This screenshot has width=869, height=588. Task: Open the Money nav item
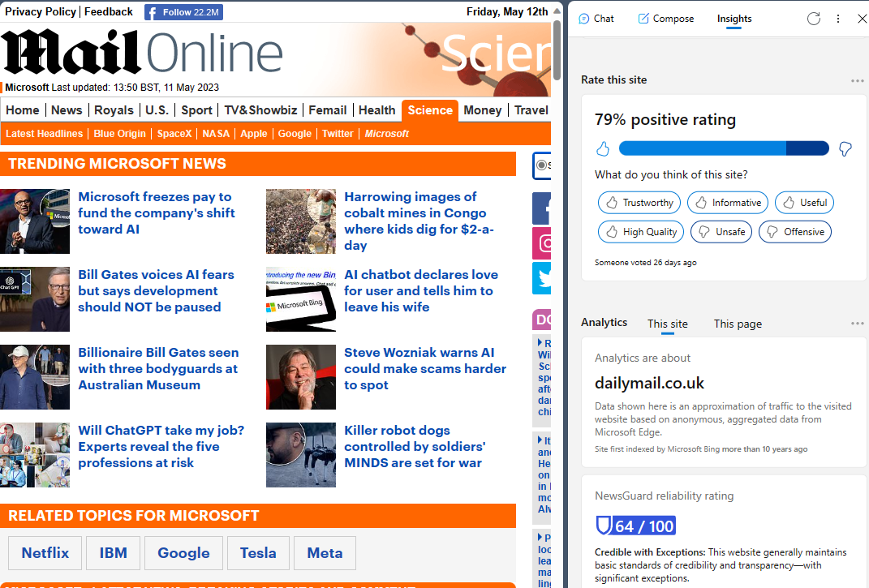click(x=482, y=110)
